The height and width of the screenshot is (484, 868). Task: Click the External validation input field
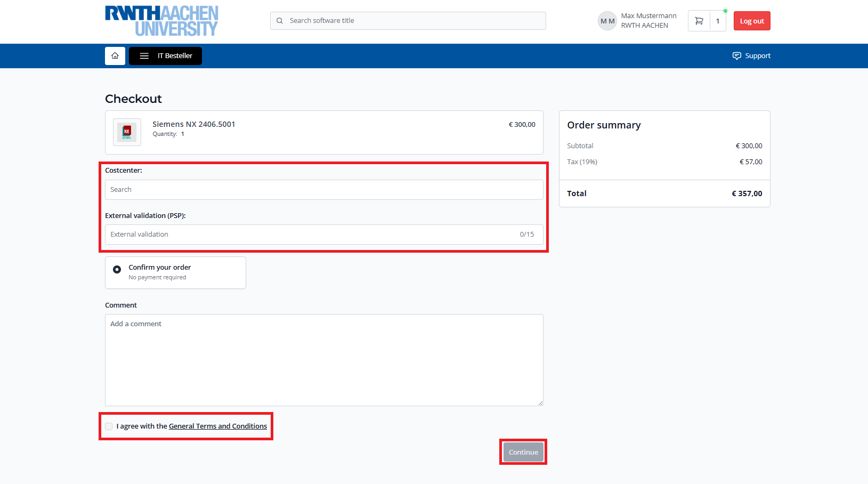312,235
